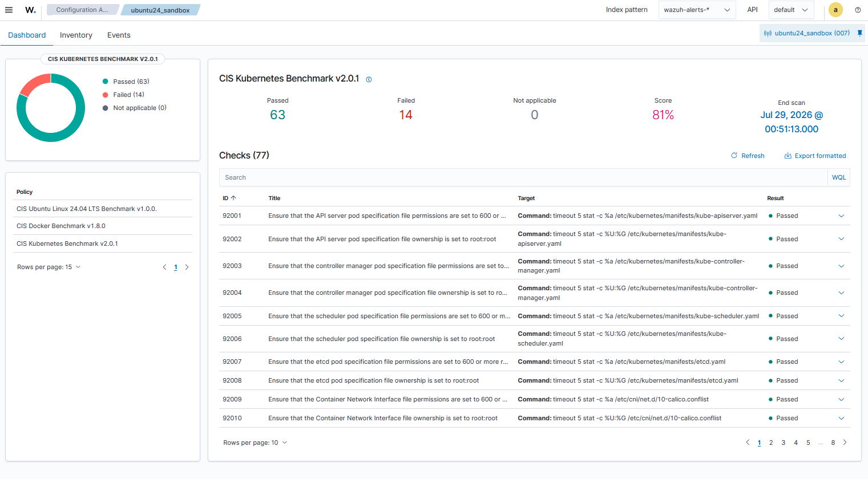Expand details of check 92001

tap(841, 216)
